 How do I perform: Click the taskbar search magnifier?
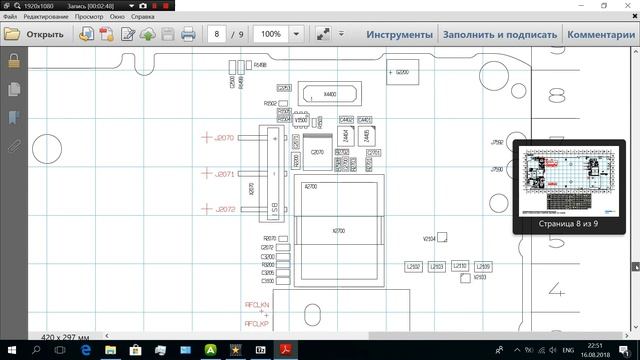pyautogui.click(x=36, y=350)
